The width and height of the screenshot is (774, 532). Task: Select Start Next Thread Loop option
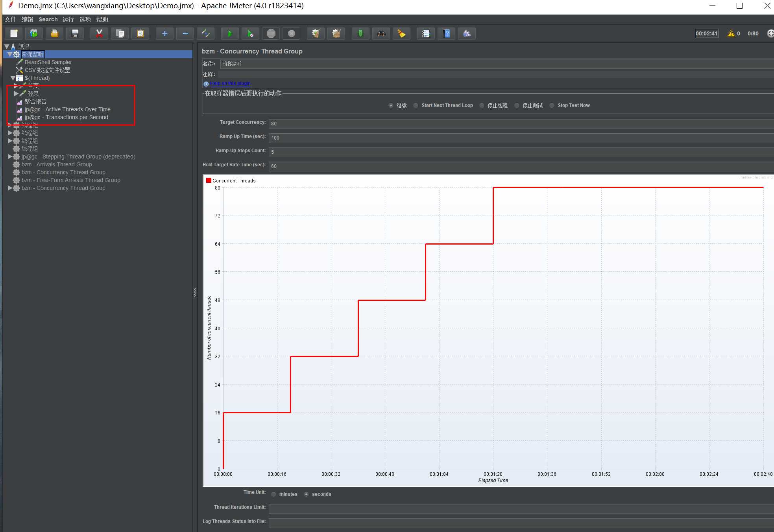[416, 105]
